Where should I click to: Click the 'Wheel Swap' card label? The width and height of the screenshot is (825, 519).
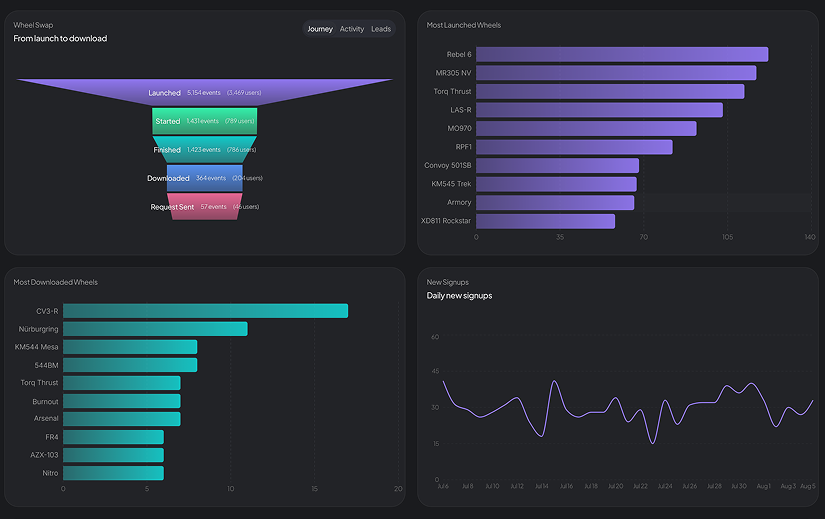tap(33, 25)
